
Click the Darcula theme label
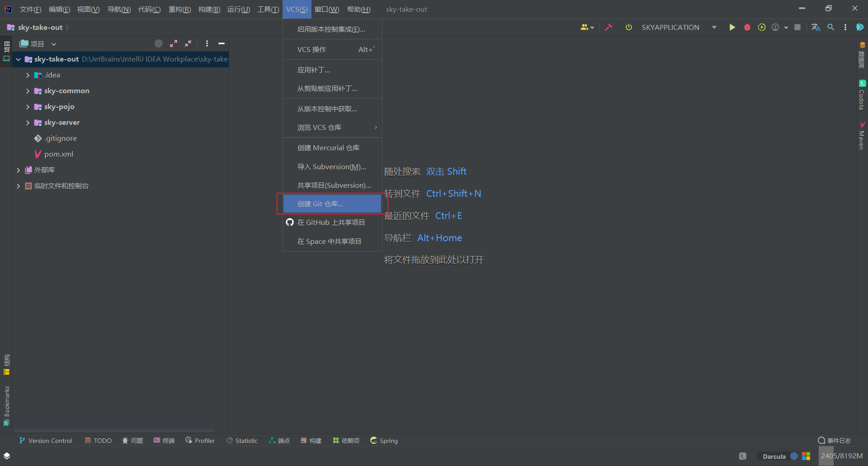[774, 456]
